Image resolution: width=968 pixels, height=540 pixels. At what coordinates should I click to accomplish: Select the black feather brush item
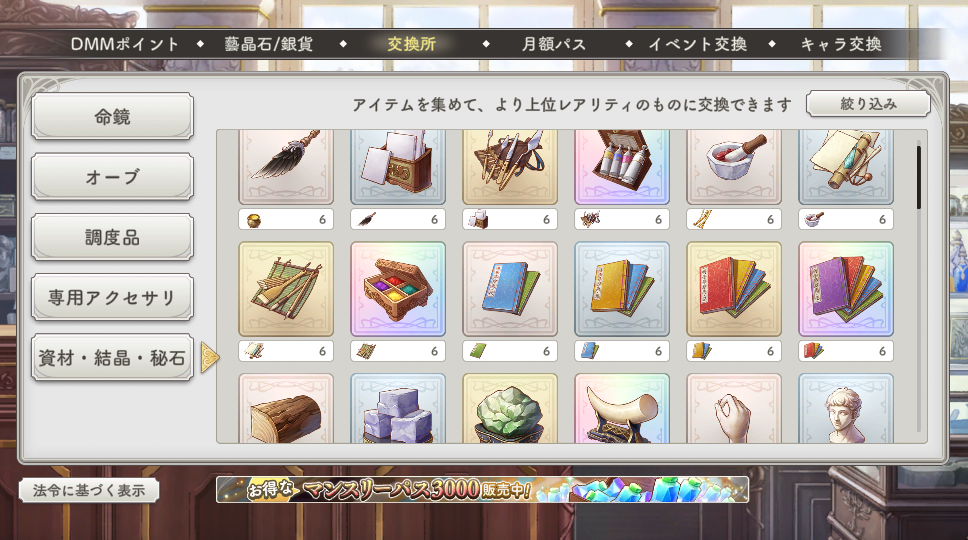[286, 167]
